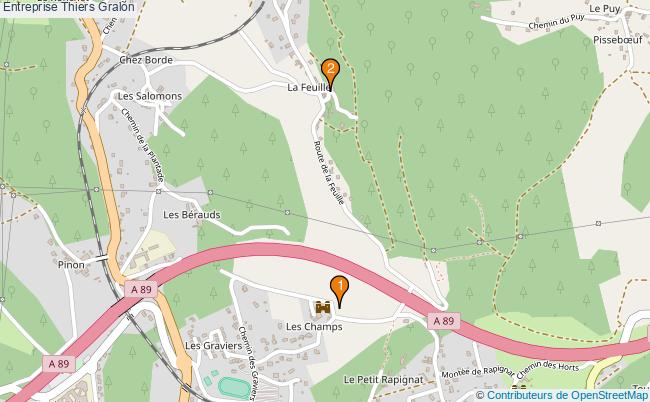Viewport: 650px width, 402px height.
Task: Open the Contributeurs de OpenStreetMap link
Action: 562,395
